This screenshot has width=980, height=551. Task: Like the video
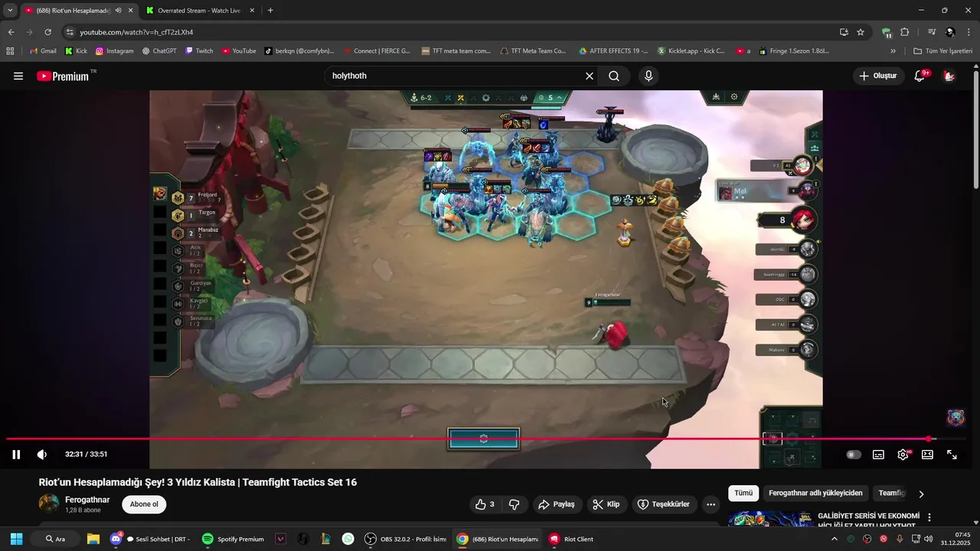pyautogui.click(x=485, y=504)
